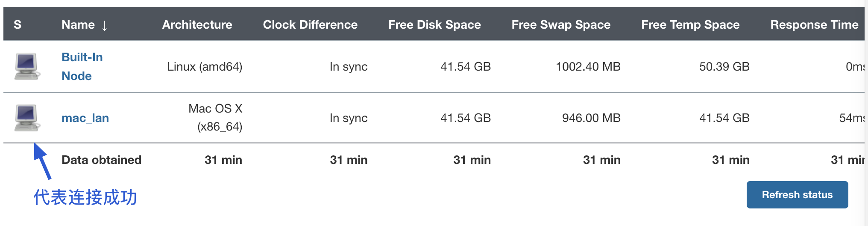The image size is (868, 226).
Task: Sort by Response Time column header
Action: tap(814, 24)
